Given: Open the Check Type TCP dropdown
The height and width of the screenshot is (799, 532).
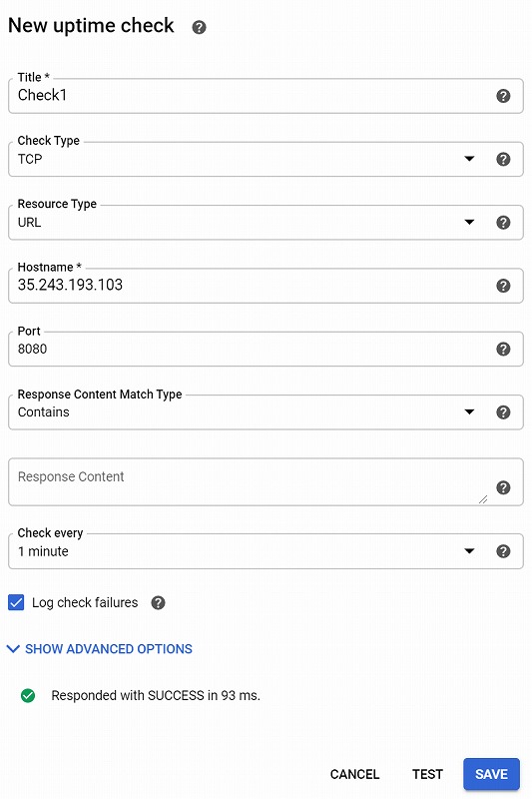Looking at the screenshot, I should click(239, 159).
